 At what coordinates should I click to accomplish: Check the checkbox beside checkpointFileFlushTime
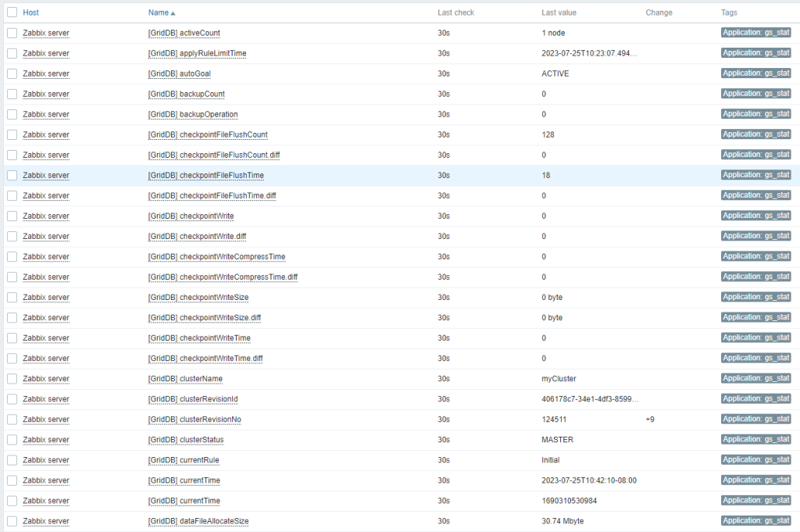[11, 175]
